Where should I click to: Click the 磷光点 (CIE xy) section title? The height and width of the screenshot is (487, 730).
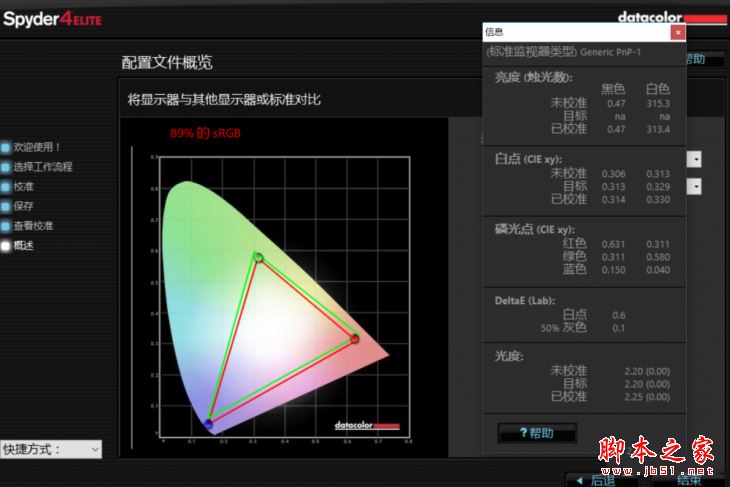[x=534, y=230]
